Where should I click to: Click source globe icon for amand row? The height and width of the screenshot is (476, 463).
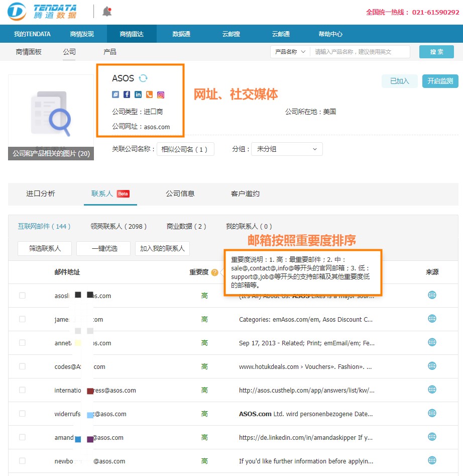(x=432, y=437)
